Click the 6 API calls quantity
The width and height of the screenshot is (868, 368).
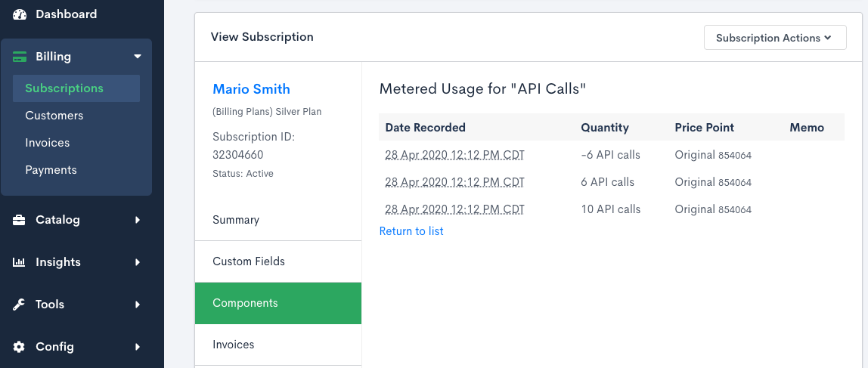point(608,183)
